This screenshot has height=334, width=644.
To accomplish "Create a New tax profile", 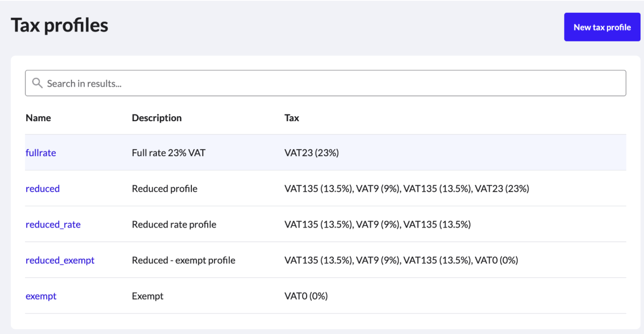I will point(602,27).
